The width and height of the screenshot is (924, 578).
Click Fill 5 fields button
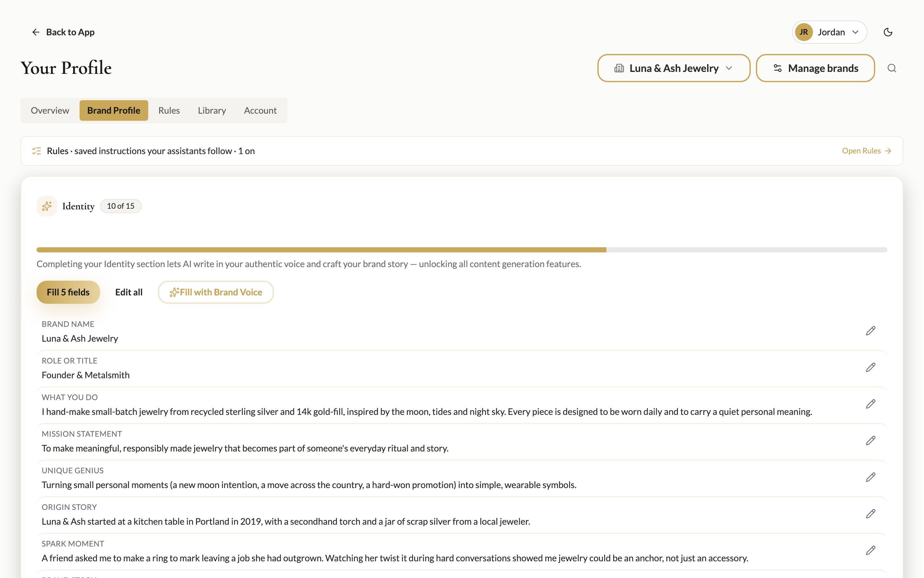[68, 293]
